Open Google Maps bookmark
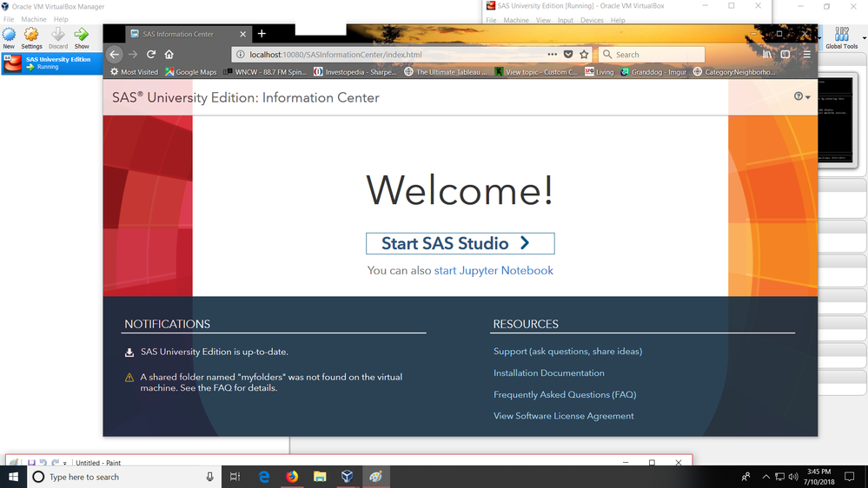The image size is (868, 488). coord(191,72)
